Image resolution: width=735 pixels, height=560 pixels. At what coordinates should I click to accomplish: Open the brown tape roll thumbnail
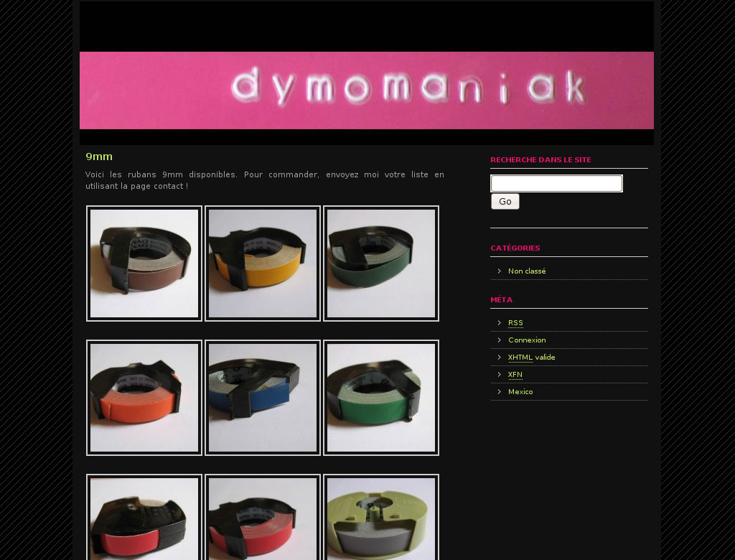(x=144, y=263)
